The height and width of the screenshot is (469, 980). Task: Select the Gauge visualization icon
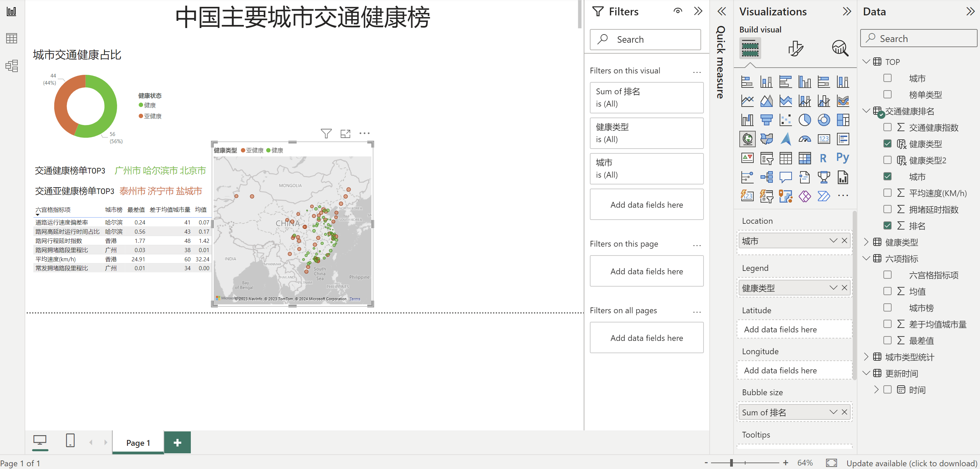[x=804, y=139]
